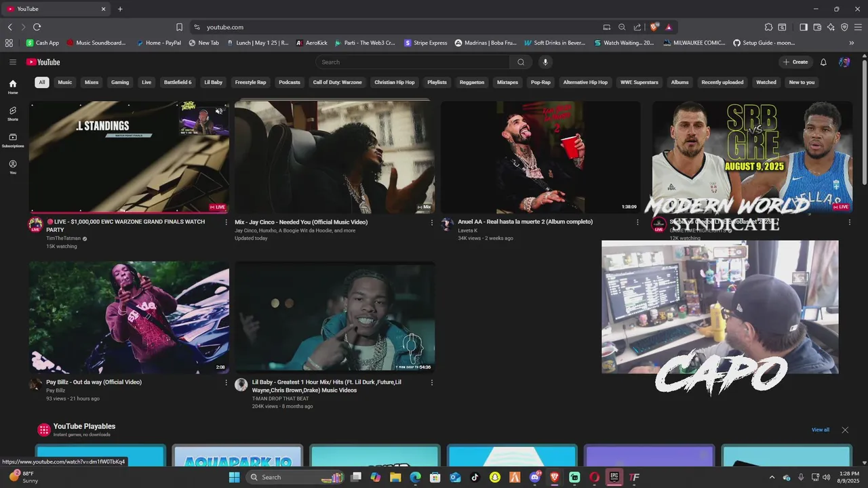The width and height of the screenshot is (868, 488).
Task: Open Pay Billz - Out da way title
Action: coord(94,382)
